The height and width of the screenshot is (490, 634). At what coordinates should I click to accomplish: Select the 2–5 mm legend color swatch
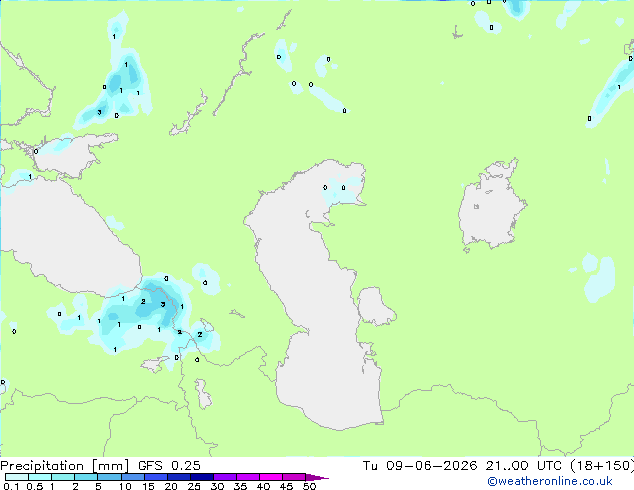click(86, 477)
